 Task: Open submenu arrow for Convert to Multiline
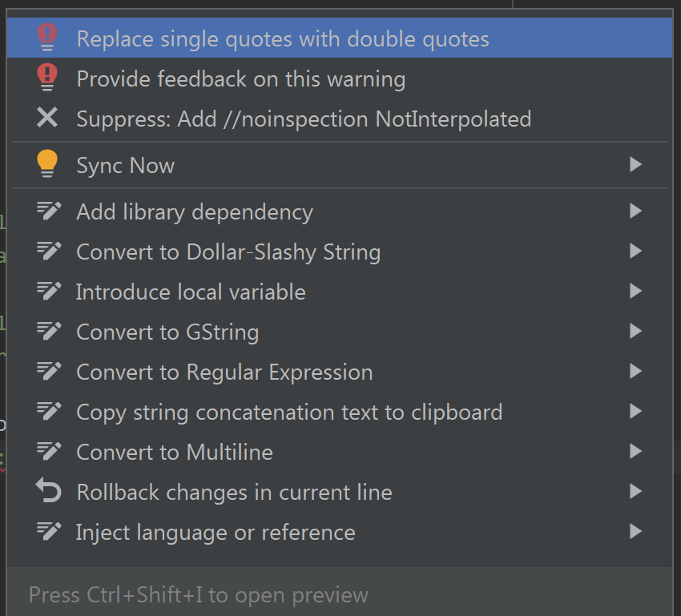click(635, 452)
